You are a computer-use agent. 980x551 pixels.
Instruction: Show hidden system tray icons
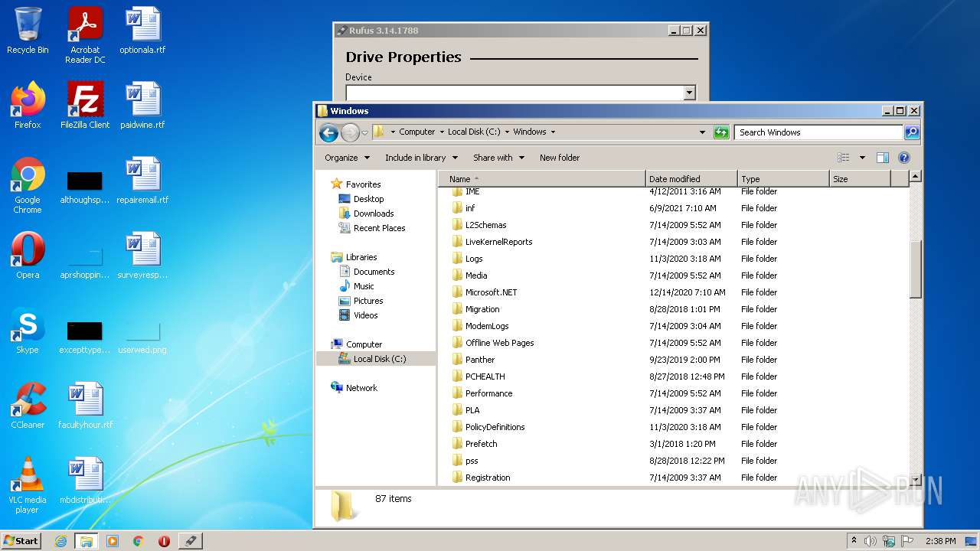click(854, 541)
